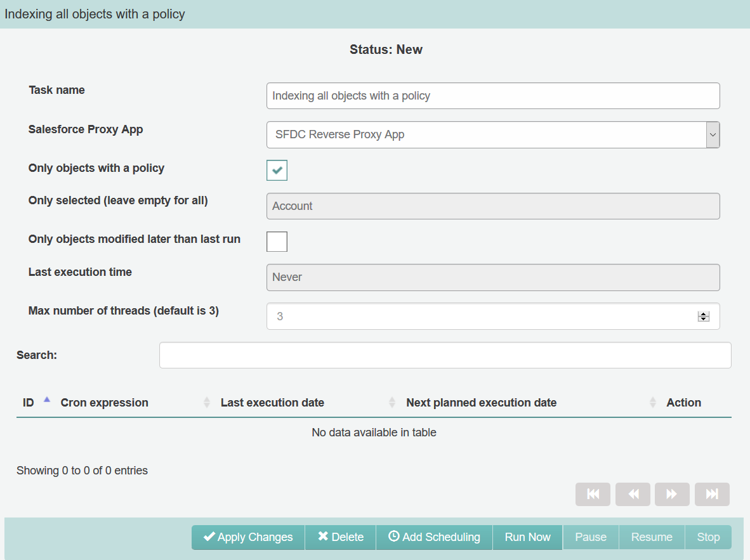Open Add Scheduling
750x560 pixels.
[434, 537]
